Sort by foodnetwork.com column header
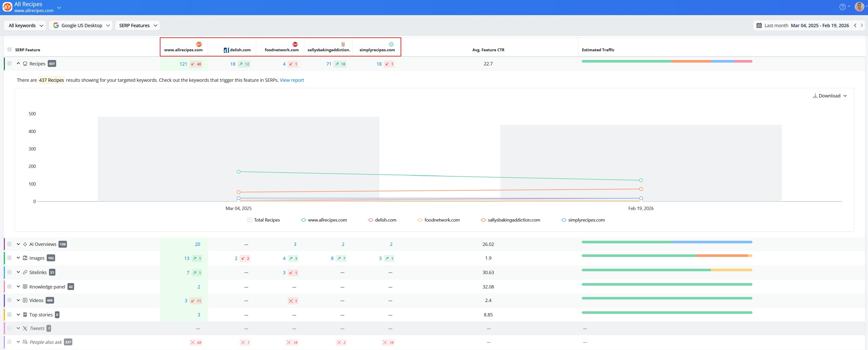The width and height of the screenshot is (868, 350). [x=282, y=50]
